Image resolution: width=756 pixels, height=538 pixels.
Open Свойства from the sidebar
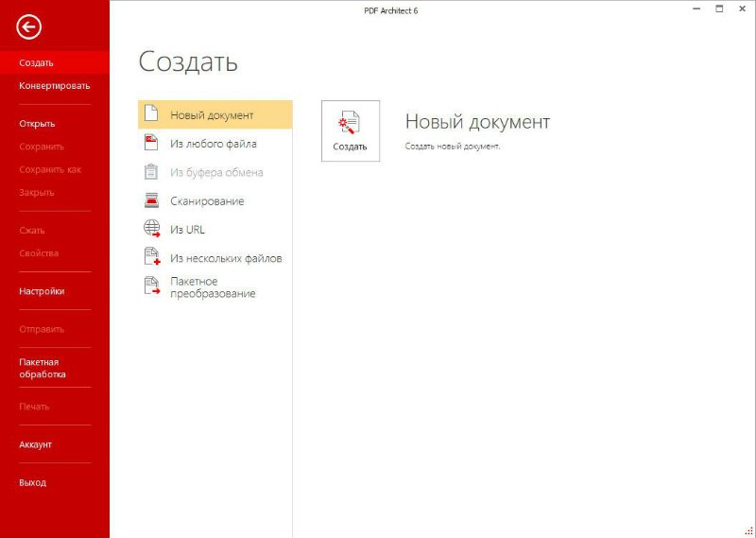(39, 253)
